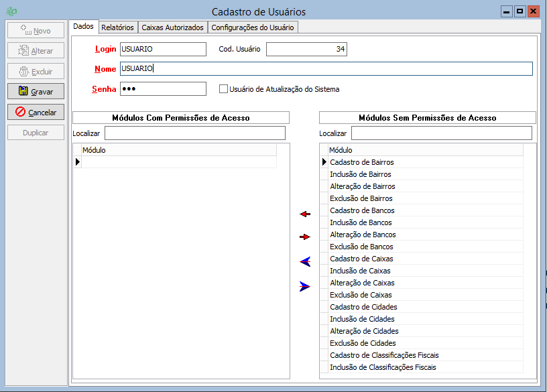Click the Localizar field for modules with access
The image size is (547, 392).
pos(194,133)
